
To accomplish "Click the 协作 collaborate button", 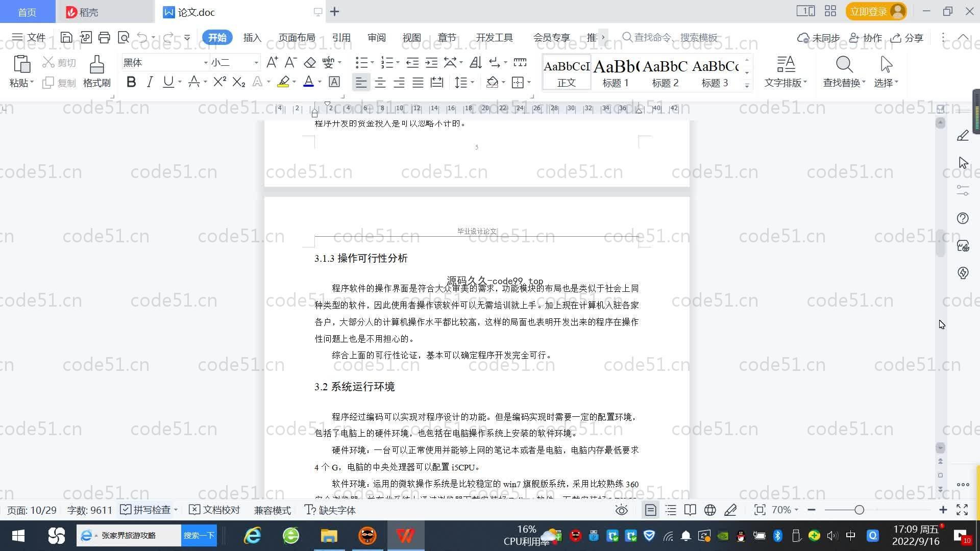I will tap(866, 37).
